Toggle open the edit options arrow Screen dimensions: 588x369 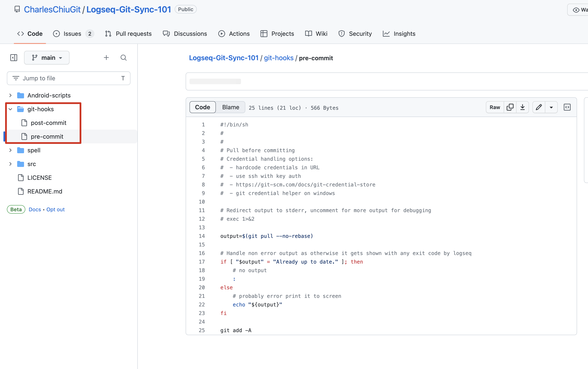(551, 107)
